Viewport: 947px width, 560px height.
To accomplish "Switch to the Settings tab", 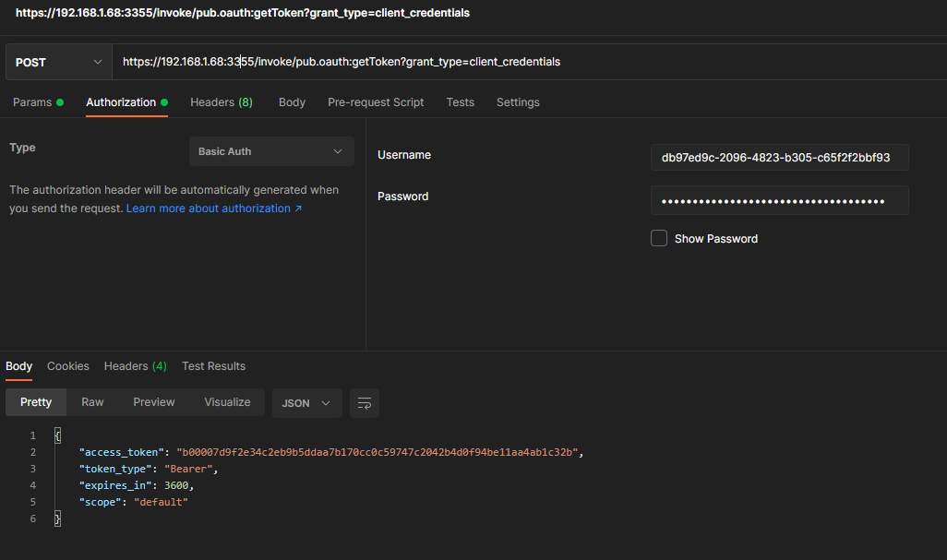I will coord(518,102).
